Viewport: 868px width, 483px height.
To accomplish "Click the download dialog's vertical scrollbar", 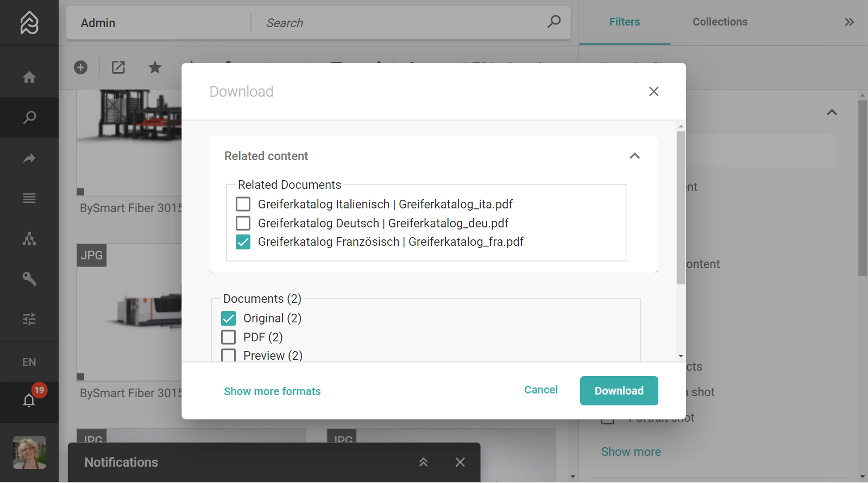I will point(681,207).
